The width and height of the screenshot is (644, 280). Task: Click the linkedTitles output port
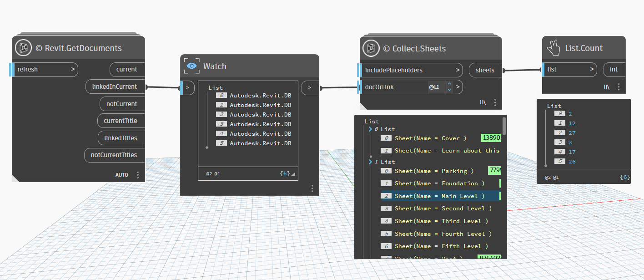[x=121, y=138]
